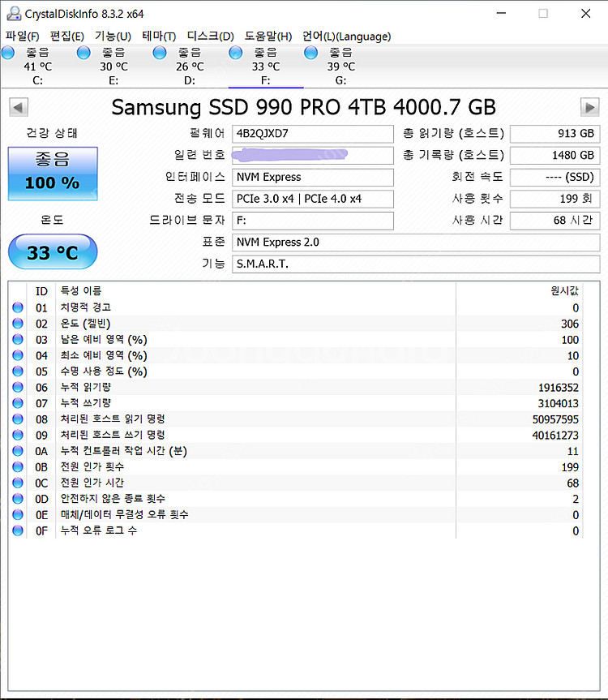Image resolution: width=608 pixels, height=700 pixels.
Task: Select raw value 50957595 in list
Action: click(x=555, y=419)
